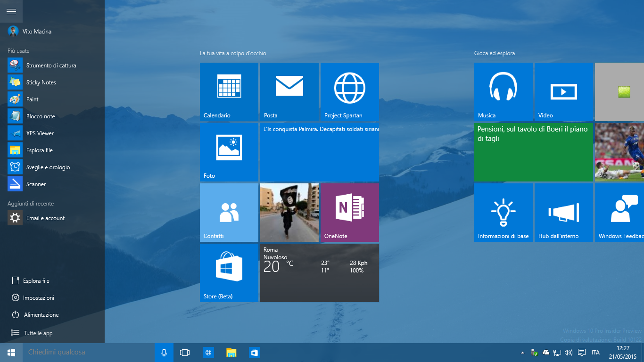The image size is (644, 362).
Task: Open the Vito Macina user account
Action: 30,32
